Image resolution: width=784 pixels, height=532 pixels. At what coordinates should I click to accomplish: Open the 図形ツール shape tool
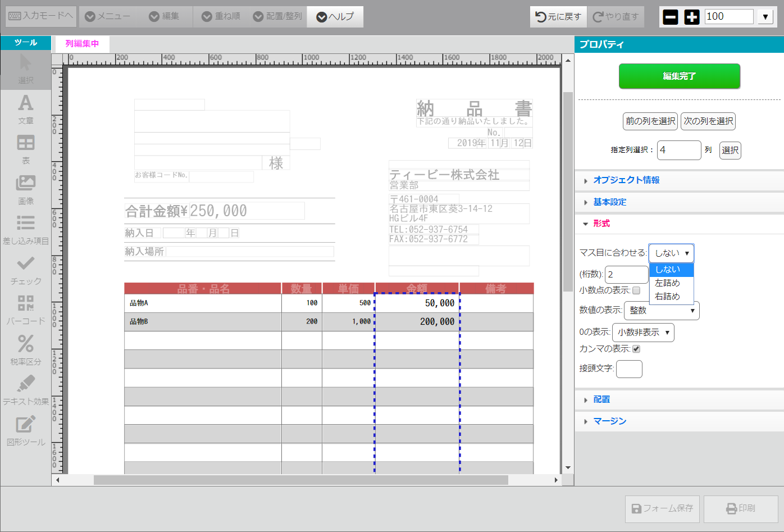26,430
